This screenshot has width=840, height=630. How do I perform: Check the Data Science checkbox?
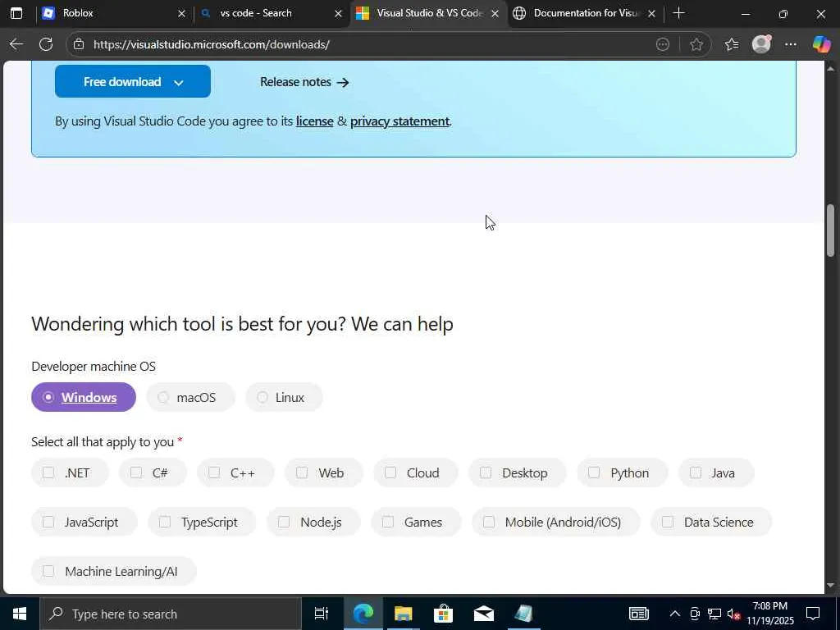[668, 522]
